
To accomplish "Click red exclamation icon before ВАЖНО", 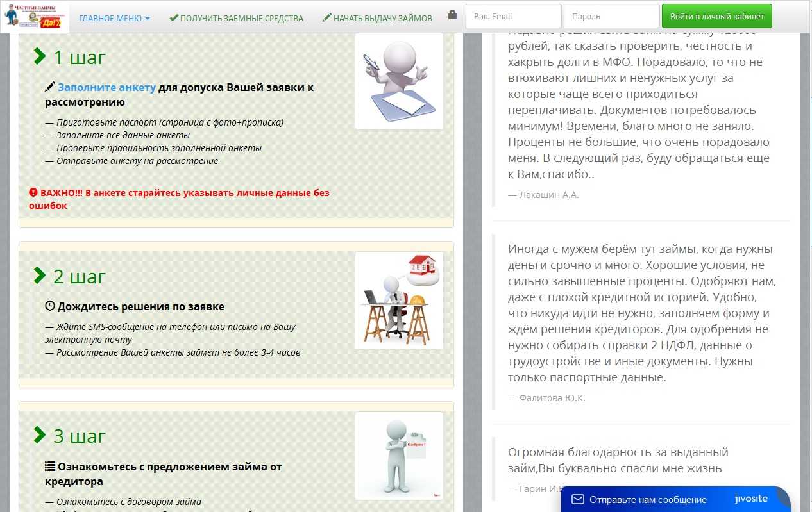I will coord(33,192).
